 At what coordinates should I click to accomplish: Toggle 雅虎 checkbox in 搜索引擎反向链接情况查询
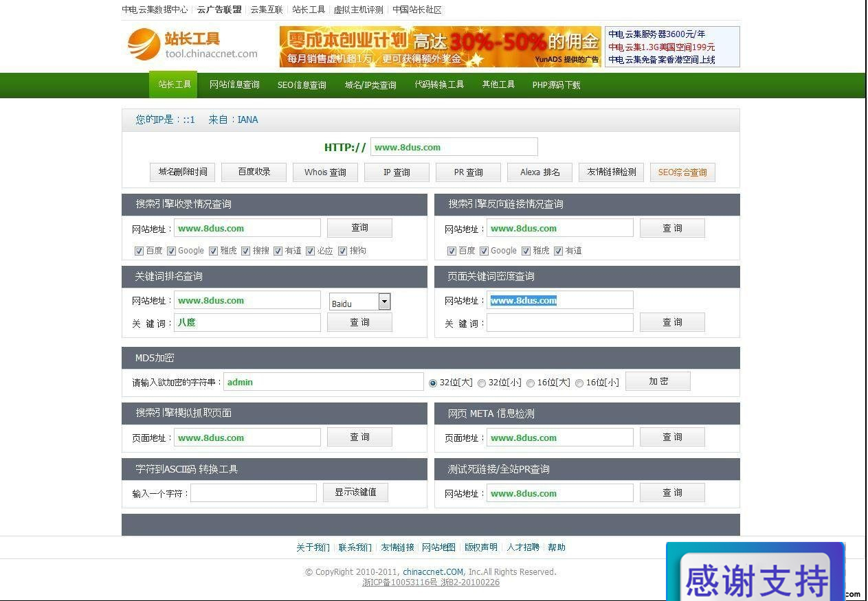pyautogui.click(x=526, y=251)
